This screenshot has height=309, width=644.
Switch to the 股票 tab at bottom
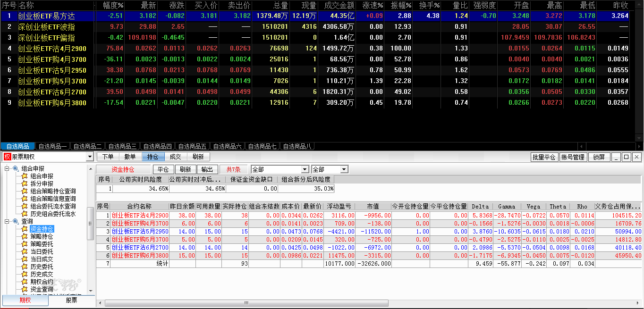point(71,300)
